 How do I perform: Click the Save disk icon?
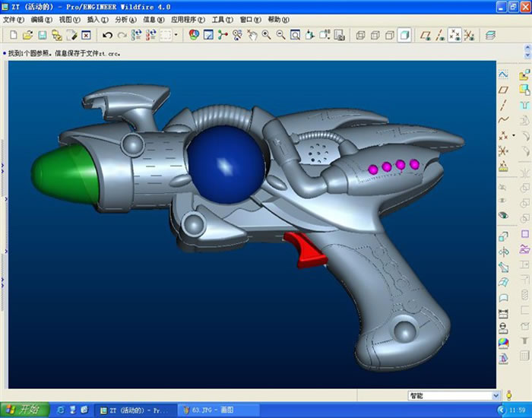coord(43,35)
